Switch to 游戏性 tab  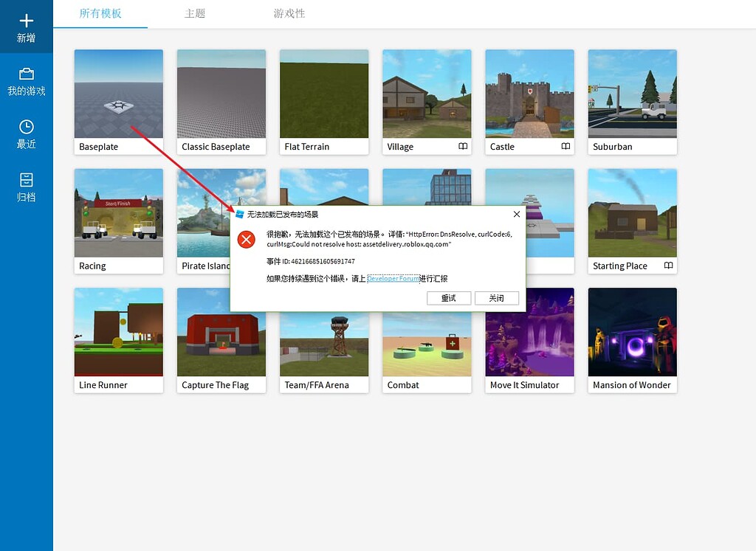pos(289,14)
